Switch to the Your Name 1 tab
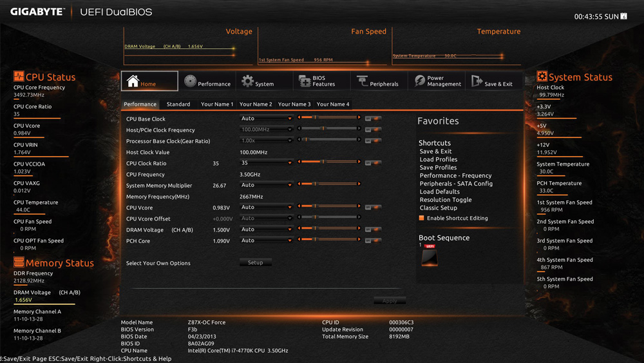Image resolution: width=644 pixels, height=363 pixels. point(217,104)
